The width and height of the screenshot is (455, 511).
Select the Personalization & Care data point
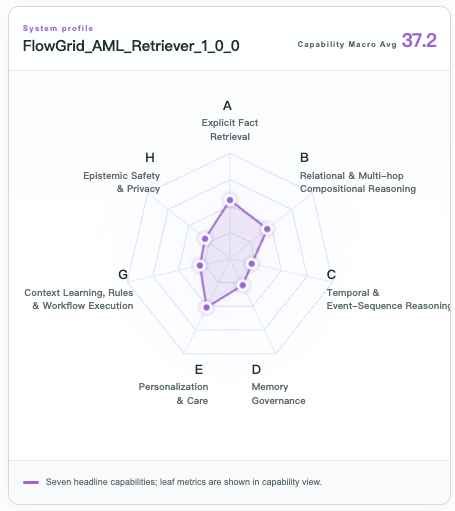(207, 307)
